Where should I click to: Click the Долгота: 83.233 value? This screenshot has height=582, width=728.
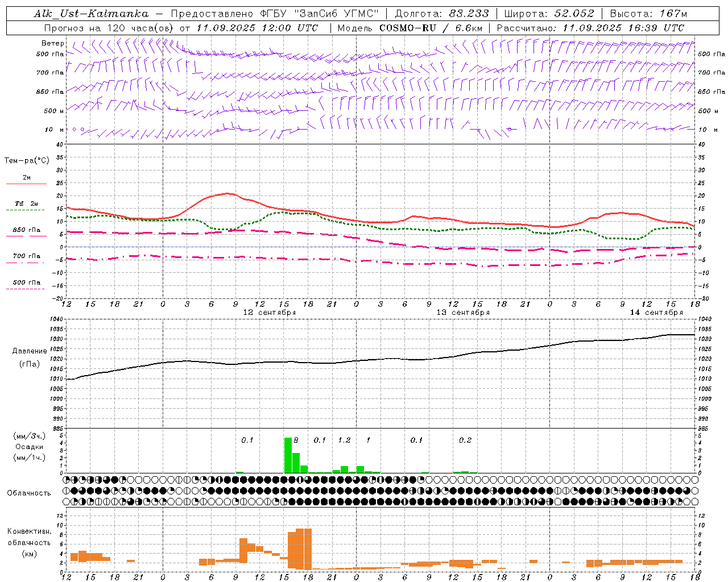pos(442,14)
